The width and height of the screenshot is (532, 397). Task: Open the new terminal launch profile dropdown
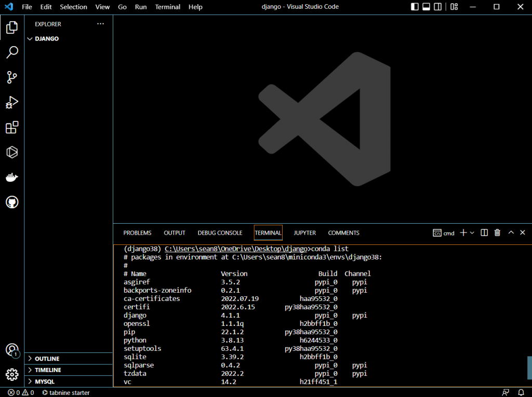[x=472, y=233]
